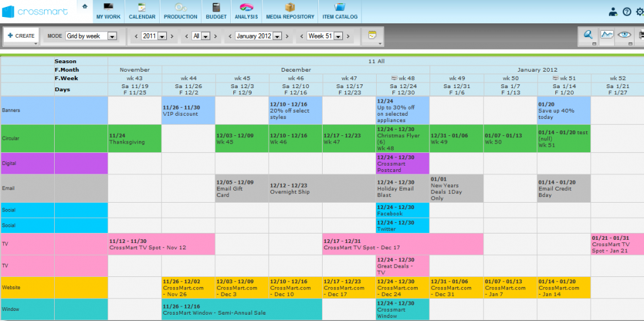Open the Email Credit Bday event

(564, 188)
